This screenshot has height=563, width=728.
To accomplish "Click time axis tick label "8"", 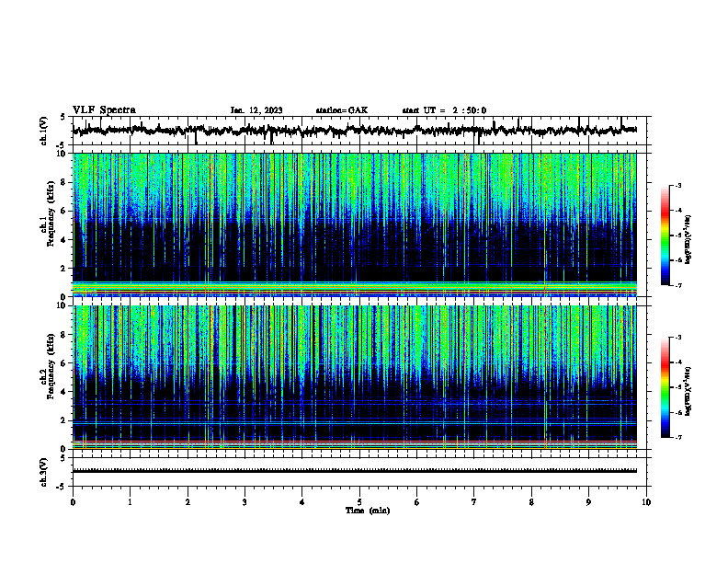I will [x=531, y=502].
